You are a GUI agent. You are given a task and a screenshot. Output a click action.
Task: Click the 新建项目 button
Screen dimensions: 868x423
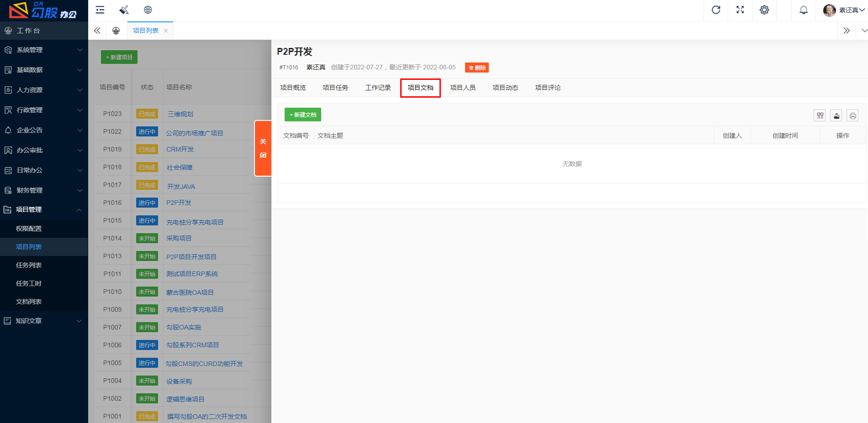[x=119, y=57]
